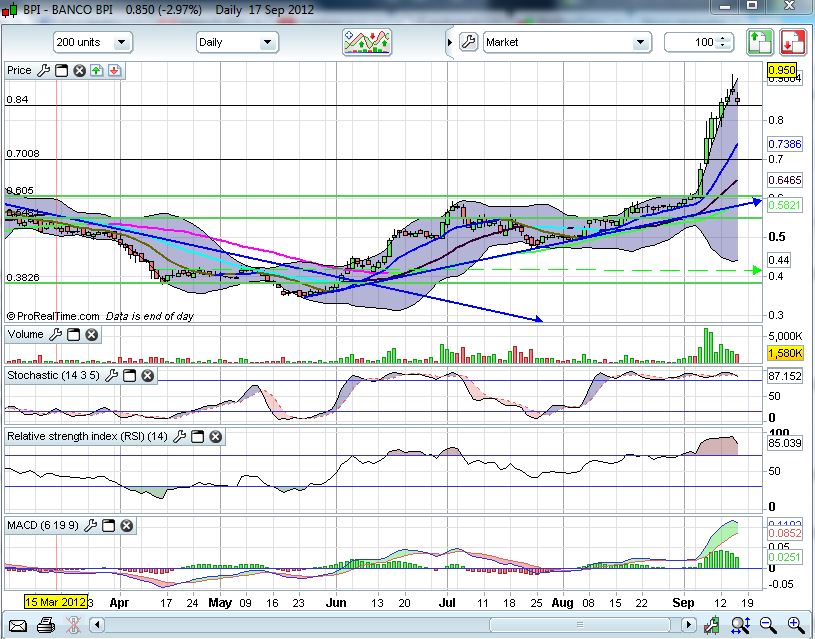Click the yellow 0.950 price label
This screenshot has height=639, width=815.
click(782, 70)
